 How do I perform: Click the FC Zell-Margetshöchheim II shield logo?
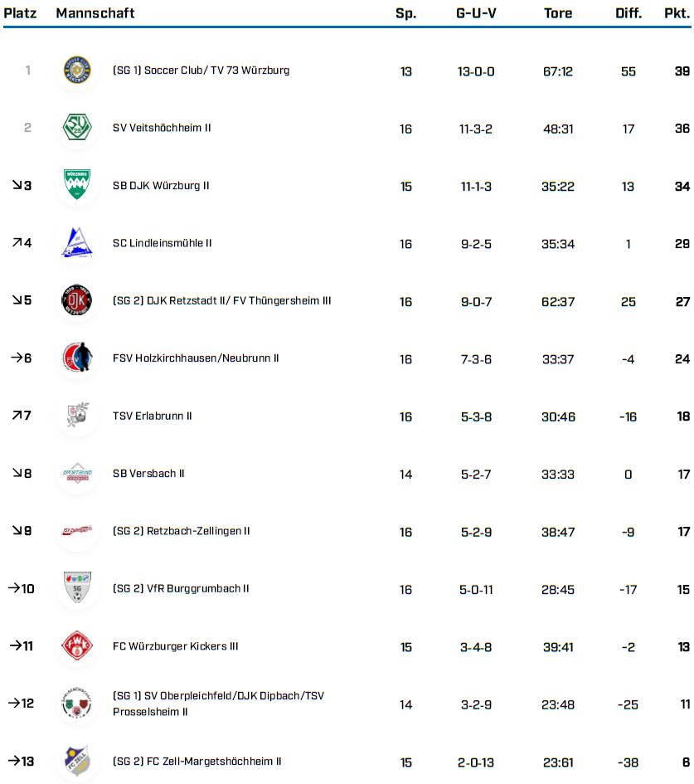click(77, 761)
